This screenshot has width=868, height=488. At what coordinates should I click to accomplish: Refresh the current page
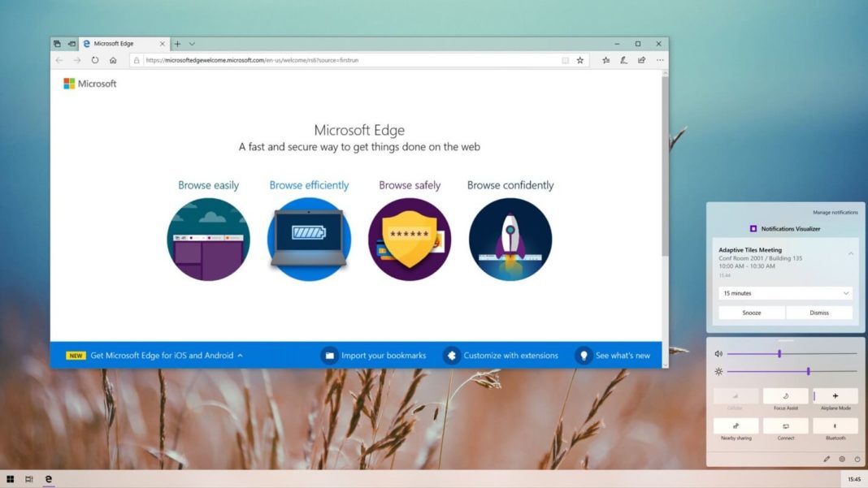(x=95, y=60)
